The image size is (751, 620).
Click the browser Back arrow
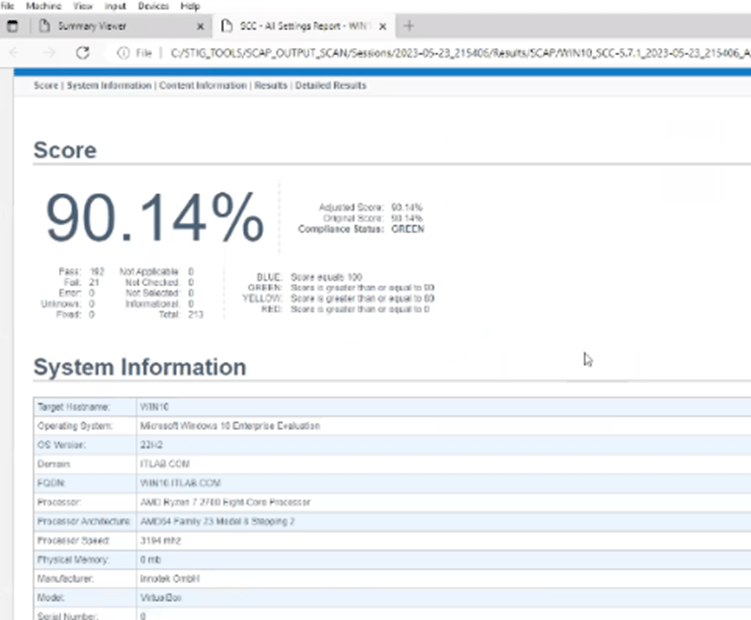point(16,52)
